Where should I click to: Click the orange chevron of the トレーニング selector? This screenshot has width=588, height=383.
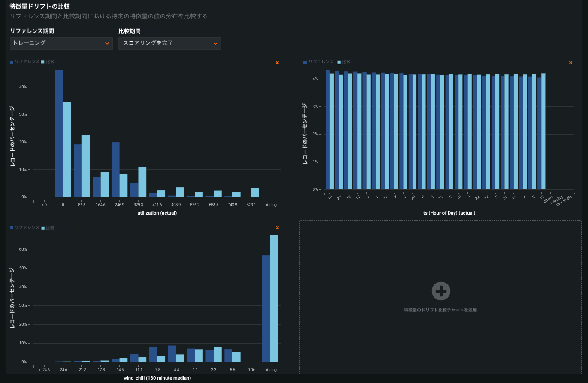pyautogui.click(x=107, y=44)
